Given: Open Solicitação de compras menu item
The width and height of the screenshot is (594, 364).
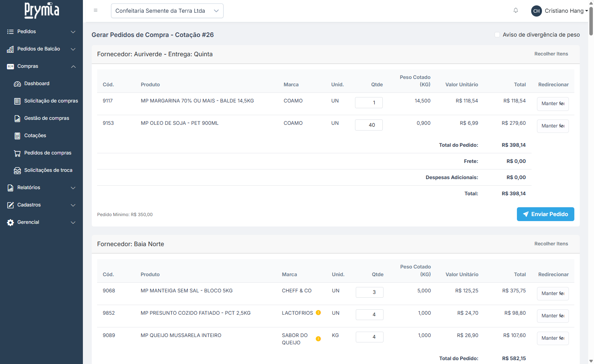Looking at the screenshot, I should 51,101.
